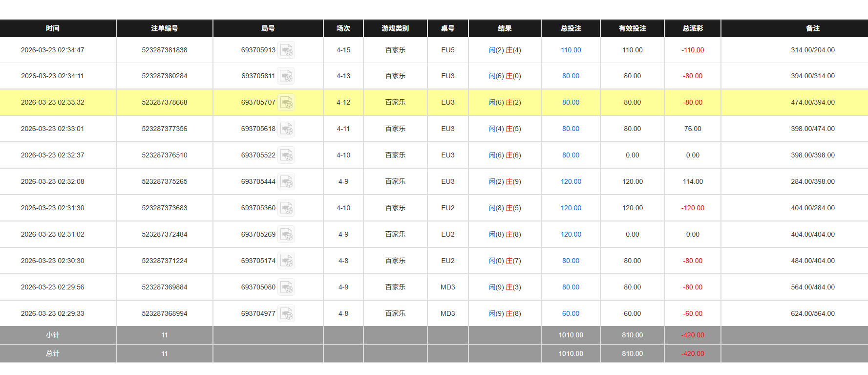Open video replay icon for round 693705360
868x375 pixels.
(x=286, y=208)
